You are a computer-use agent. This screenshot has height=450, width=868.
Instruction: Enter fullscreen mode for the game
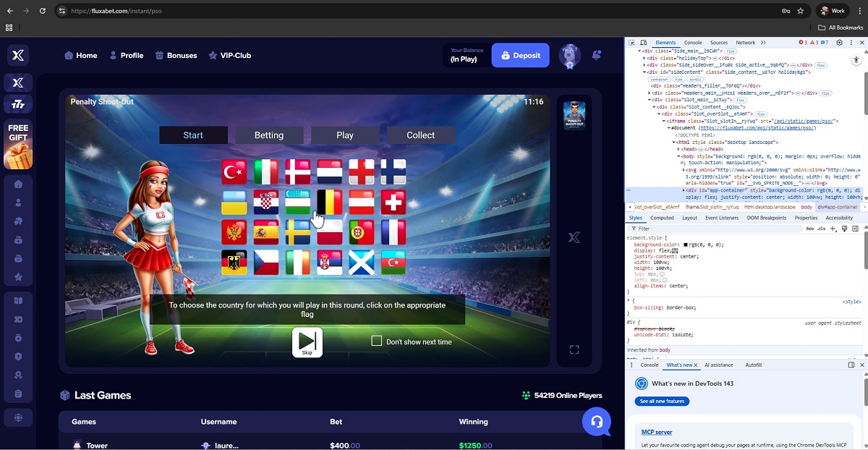tap(574, 350)
